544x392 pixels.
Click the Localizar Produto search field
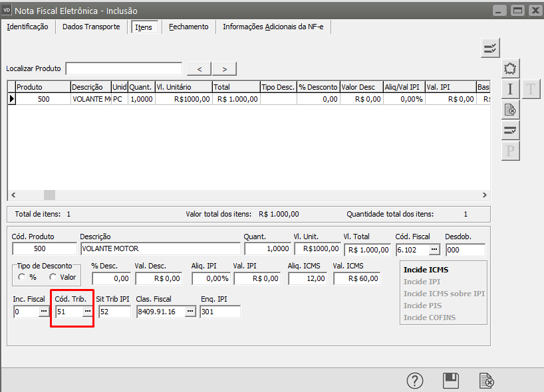tap(124, 69)
